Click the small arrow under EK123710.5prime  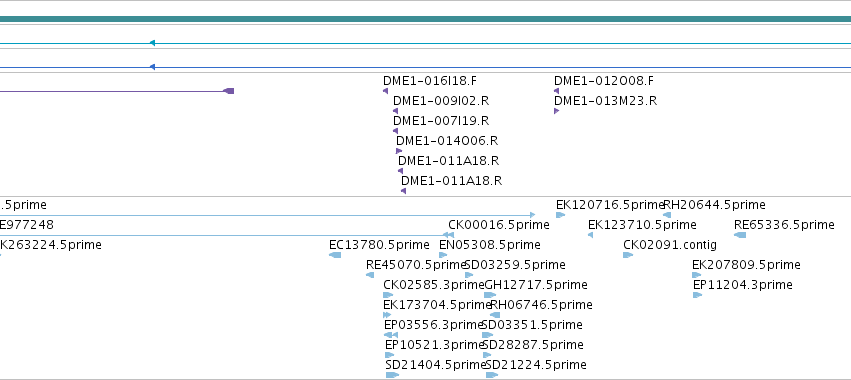590,235
